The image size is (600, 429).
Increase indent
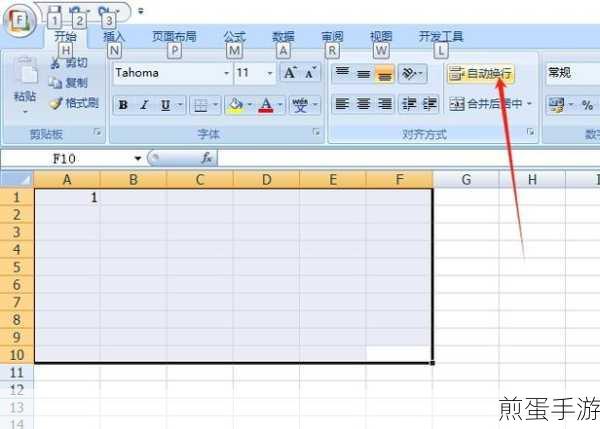point(429,104)
